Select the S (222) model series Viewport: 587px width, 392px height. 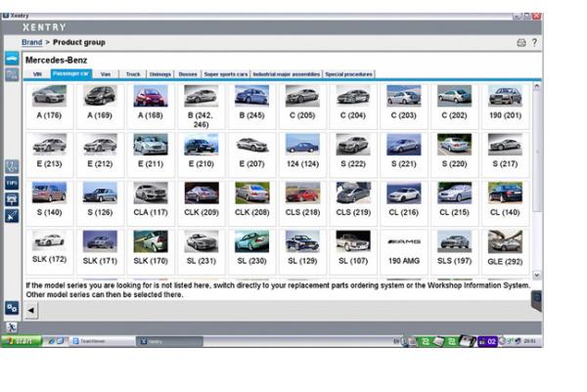click(353, 154)
